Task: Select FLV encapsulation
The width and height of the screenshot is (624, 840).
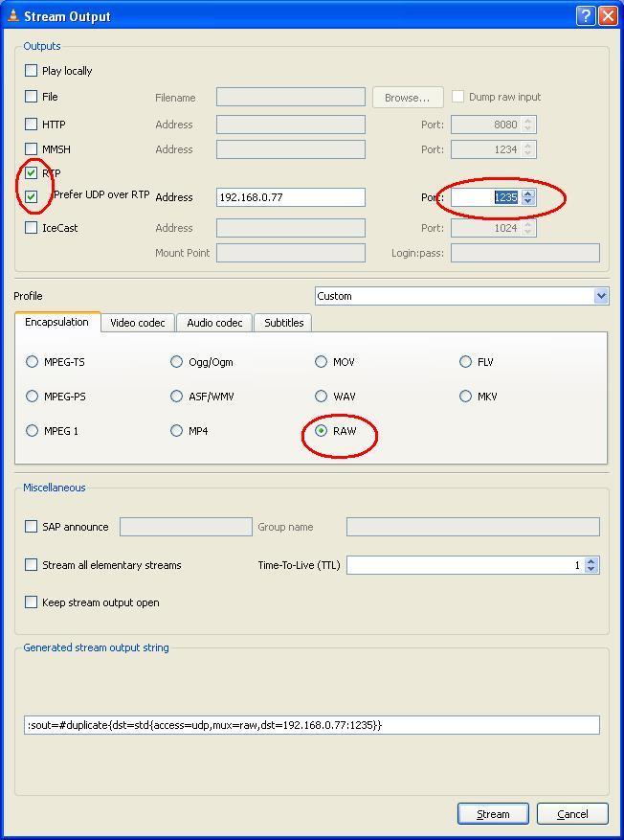Action: coord(465,362)
